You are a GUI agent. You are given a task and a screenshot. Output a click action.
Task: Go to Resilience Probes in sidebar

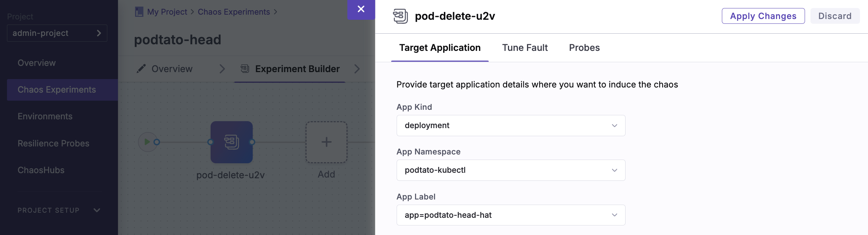[x=53, y=143]
